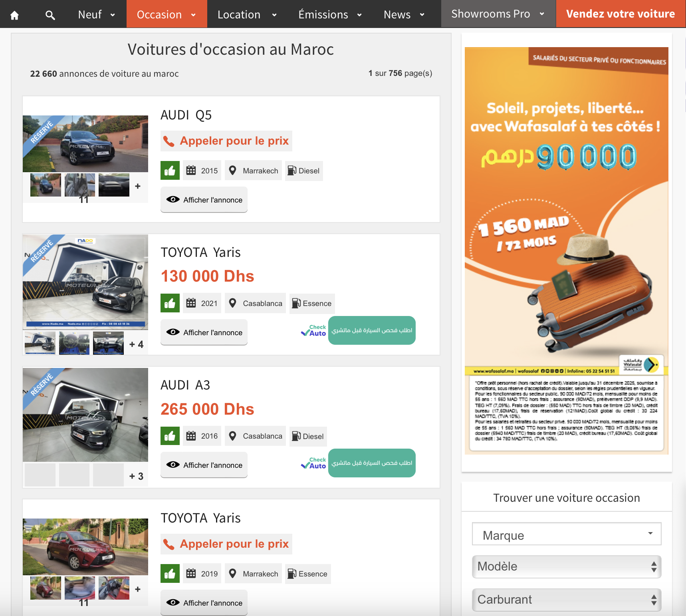Viewport: 686px width, 616px height.
Task: Click the phone icon on Toyota Yaris 2019
Action: click(x=169, y=544)
